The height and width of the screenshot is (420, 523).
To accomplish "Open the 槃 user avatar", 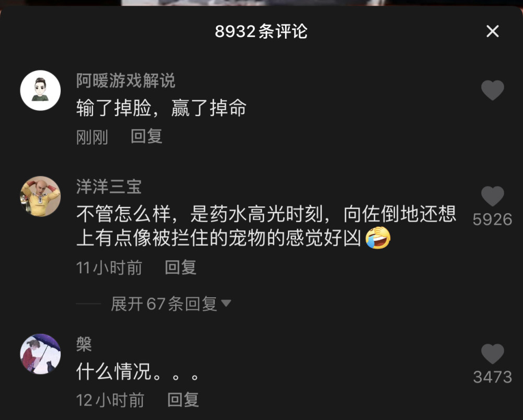I will (40, 354).
